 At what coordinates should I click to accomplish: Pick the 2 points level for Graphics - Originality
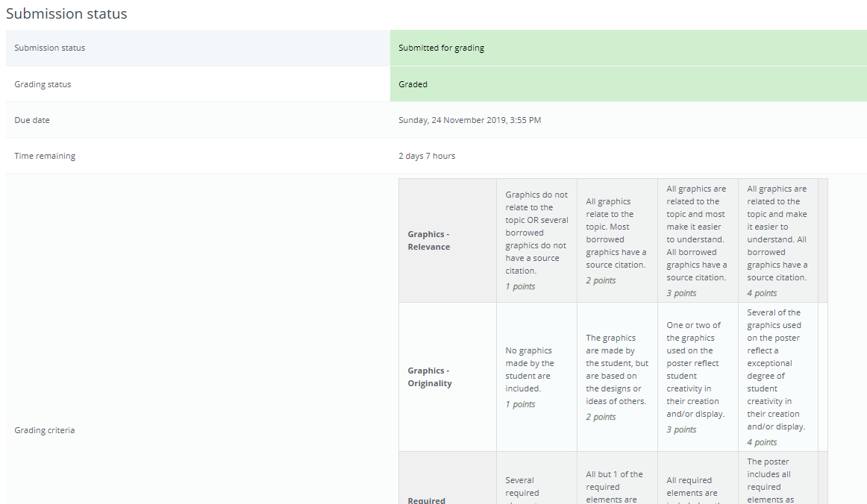point(617,377)
